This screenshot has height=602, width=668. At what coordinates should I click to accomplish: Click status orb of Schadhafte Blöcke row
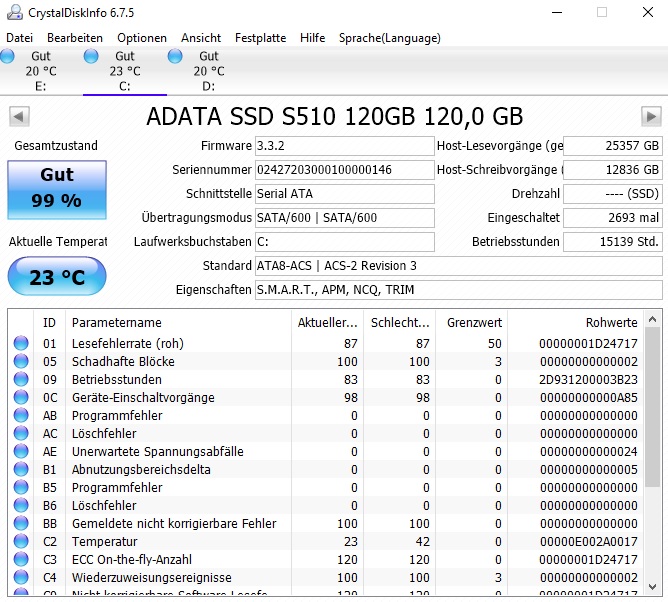pyautogui.click(x=21, y=361)
